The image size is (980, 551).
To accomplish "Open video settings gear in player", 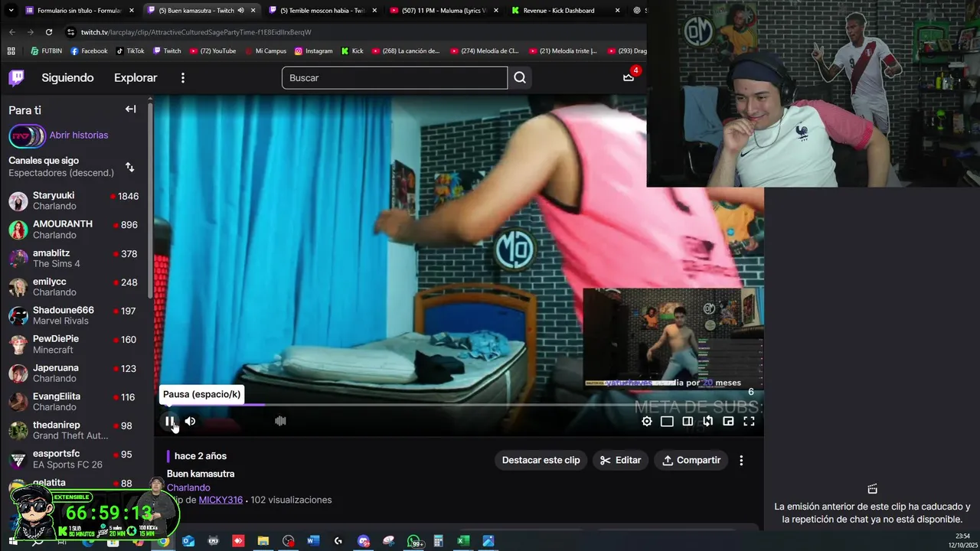I will pos(647,421).
